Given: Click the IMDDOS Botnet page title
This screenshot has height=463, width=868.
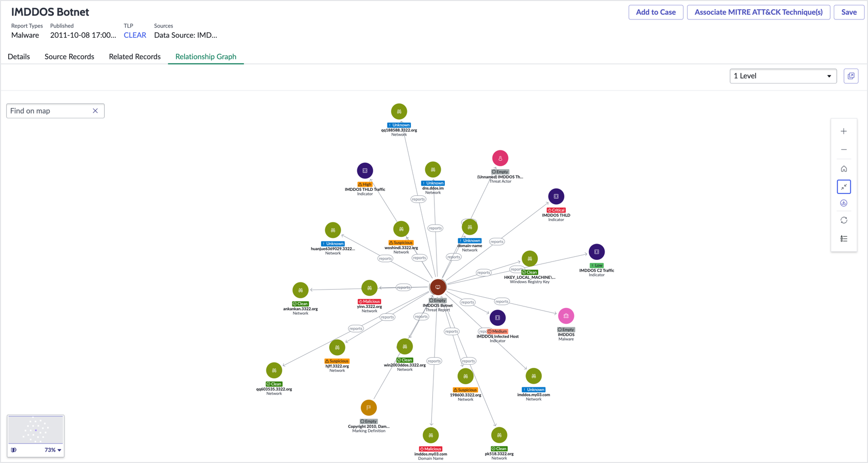Looking at the screenshot, I should 50,12.
